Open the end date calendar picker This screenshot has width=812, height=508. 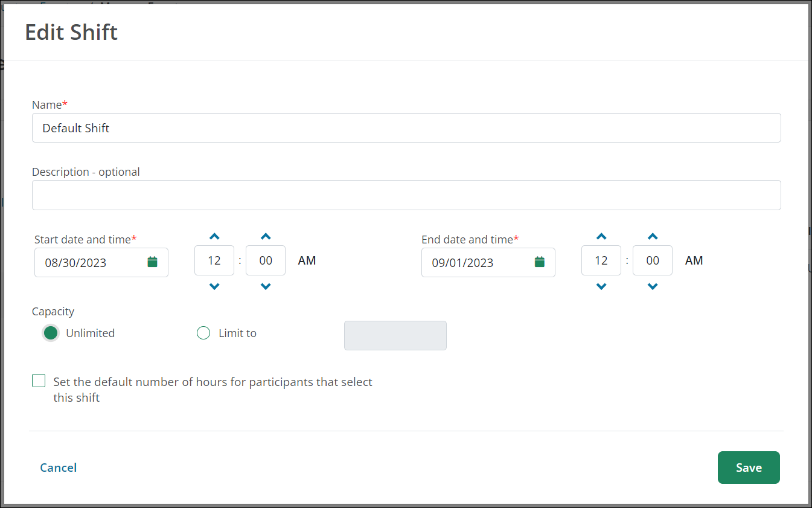point(539,262)
